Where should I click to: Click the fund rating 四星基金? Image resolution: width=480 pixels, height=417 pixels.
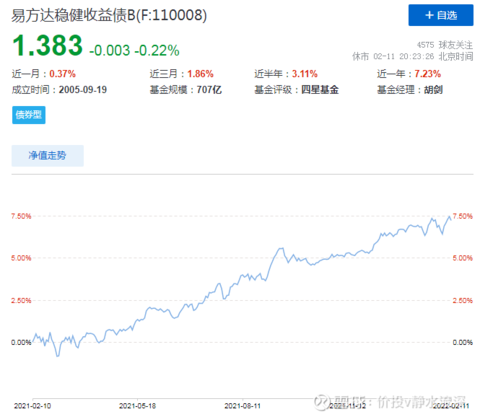(x=320, y=90)
